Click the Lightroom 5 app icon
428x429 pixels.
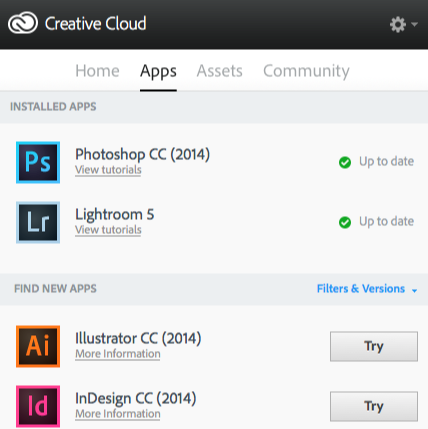pos(38,222)
